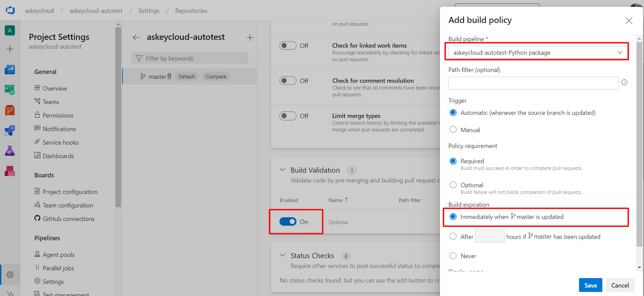Open Artifacts package icon
This screenshot has height=296, width=644.
pos(10,171)
